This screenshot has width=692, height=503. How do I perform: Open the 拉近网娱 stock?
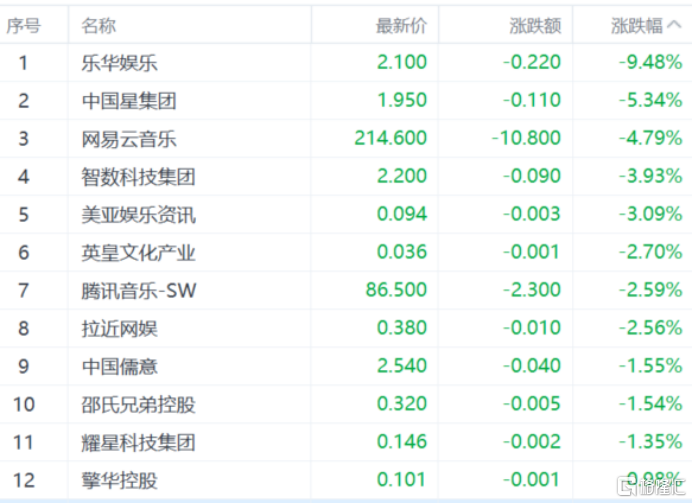(120, 328)
